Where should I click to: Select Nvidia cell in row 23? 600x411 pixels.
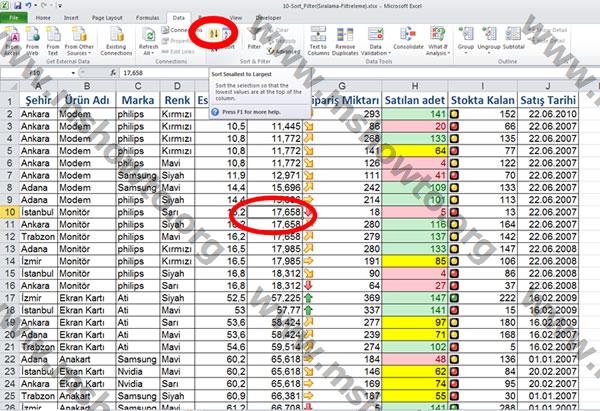point(138,371)
